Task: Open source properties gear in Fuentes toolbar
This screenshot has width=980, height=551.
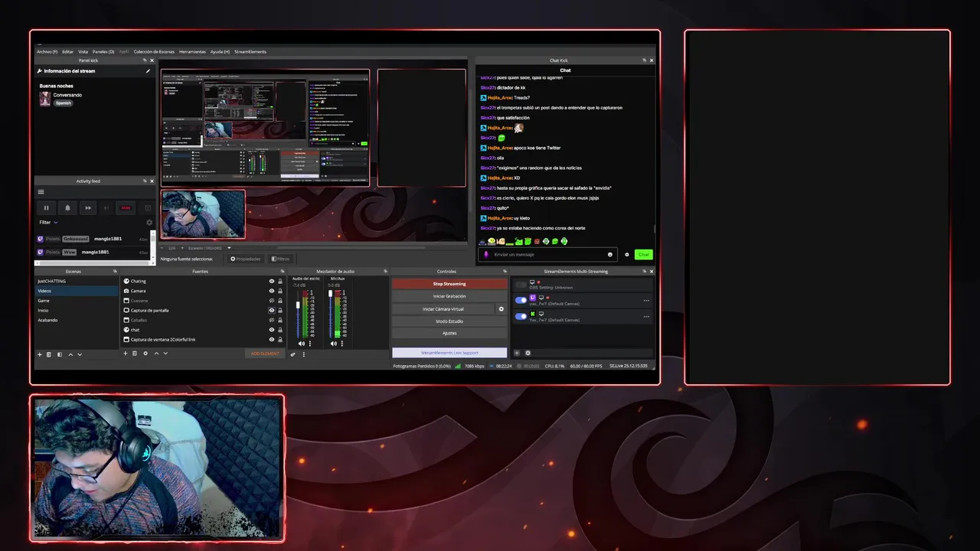Action: point(145,354)
